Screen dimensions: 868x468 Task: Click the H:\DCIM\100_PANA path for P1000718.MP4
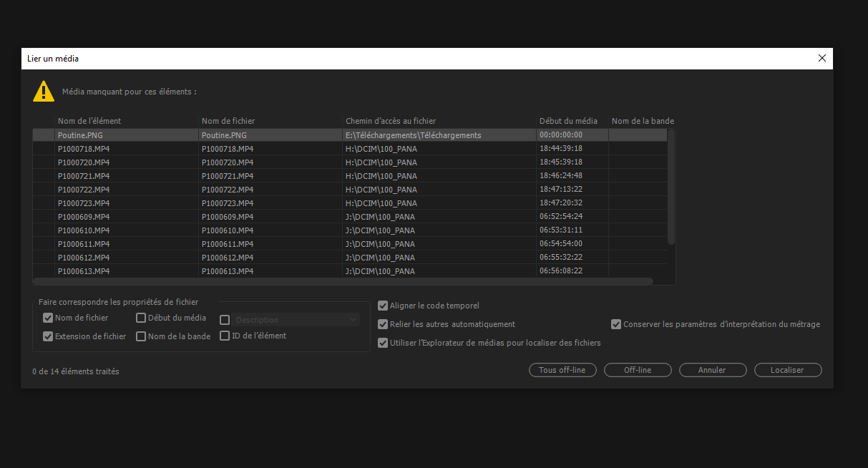381,149
